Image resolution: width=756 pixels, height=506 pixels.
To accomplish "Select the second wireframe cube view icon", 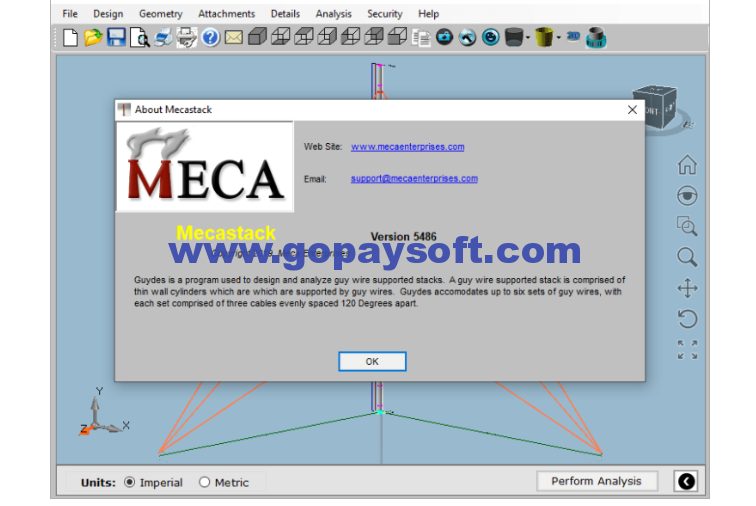I will coord(281,37).
